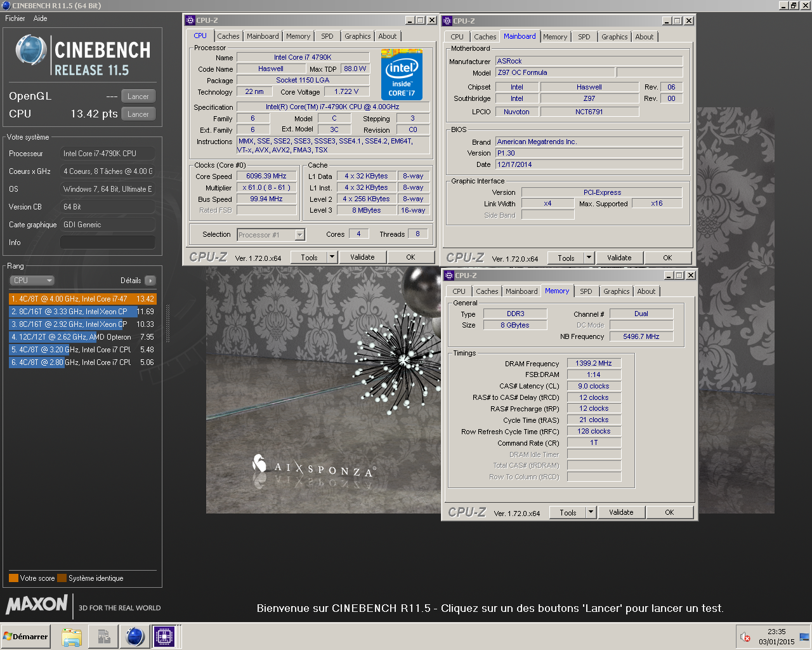Open the Fichier menu
The image size is (812, 650).
pos(15,18)
